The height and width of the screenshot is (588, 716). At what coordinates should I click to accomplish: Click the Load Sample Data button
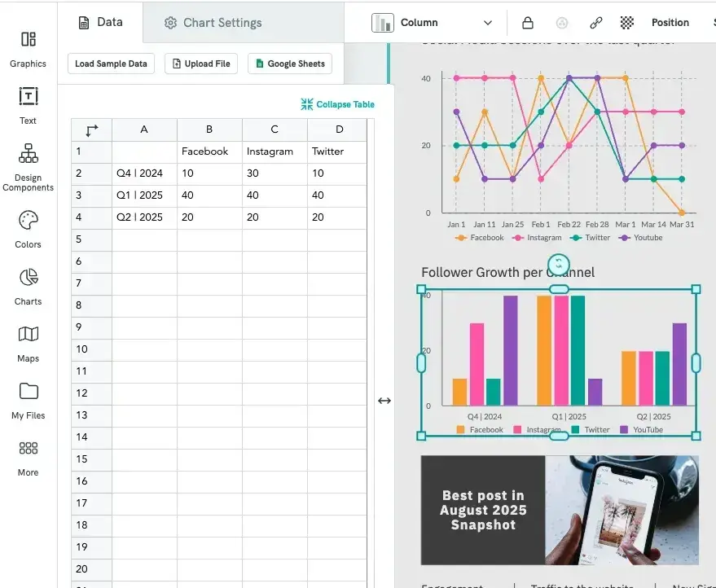110,63
